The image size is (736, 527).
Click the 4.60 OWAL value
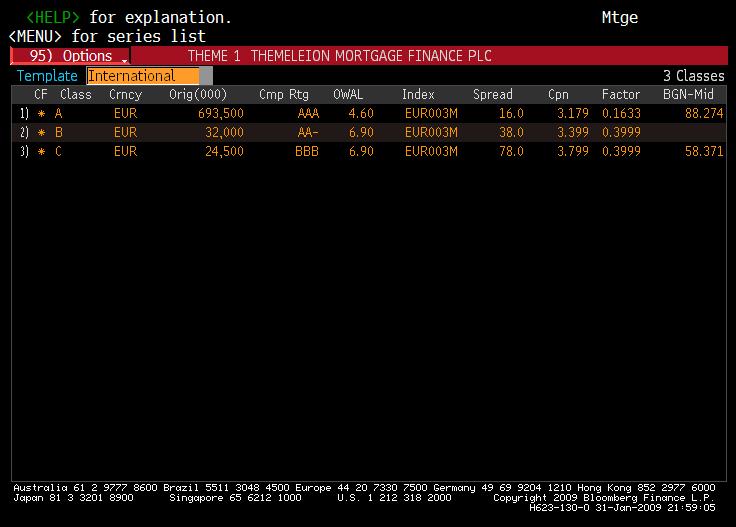pos(361,114)
